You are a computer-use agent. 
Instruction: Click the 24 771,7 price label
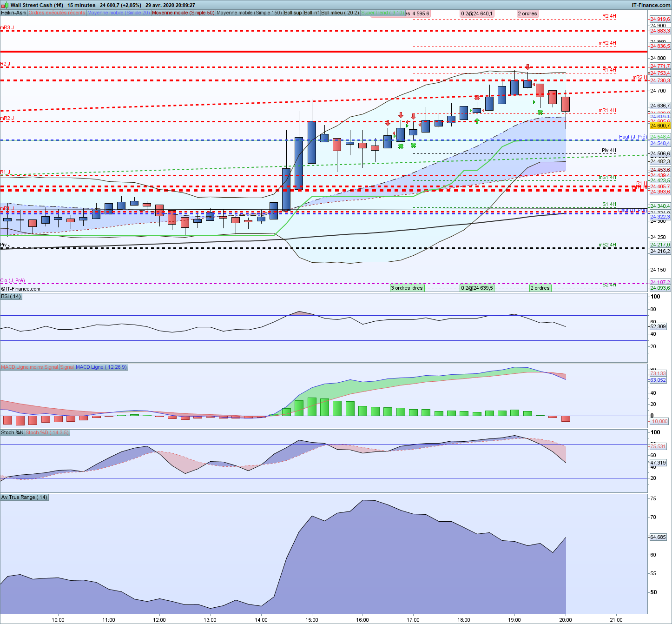[x=660, y=66]
